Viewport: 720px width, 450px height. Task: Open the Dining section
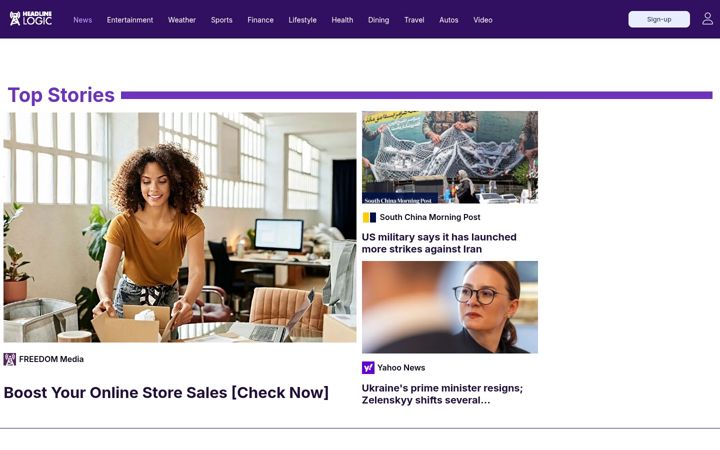click(x=378, y=20)
